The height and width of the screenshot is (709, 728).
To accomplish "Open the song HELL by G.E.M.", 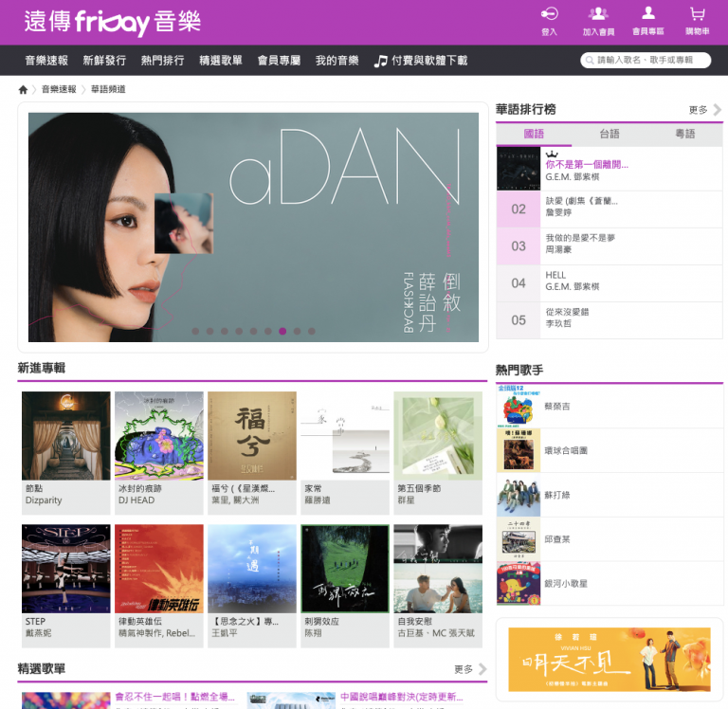I will 555,275.
